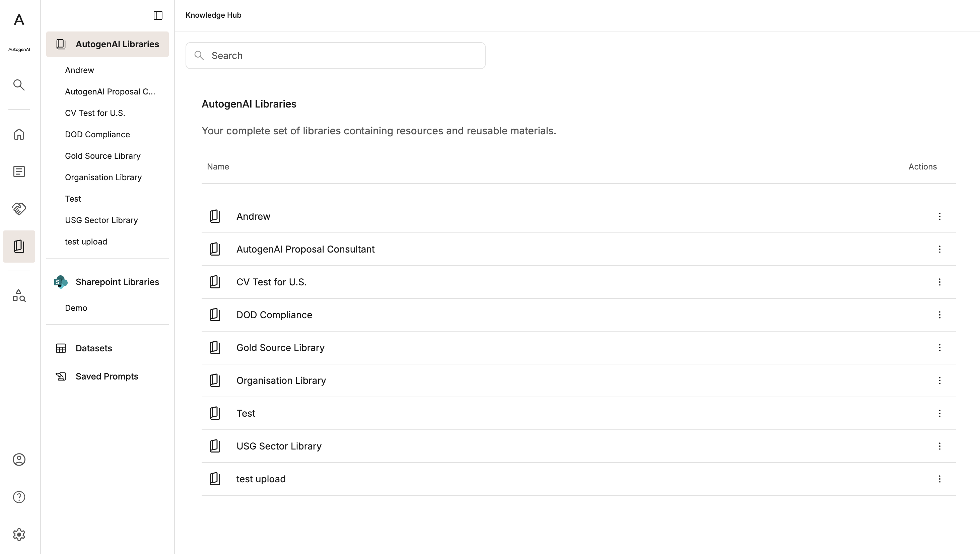Open the documents icon in the left rail
Viewport: 980px width, 554px height.
point(19,171)
